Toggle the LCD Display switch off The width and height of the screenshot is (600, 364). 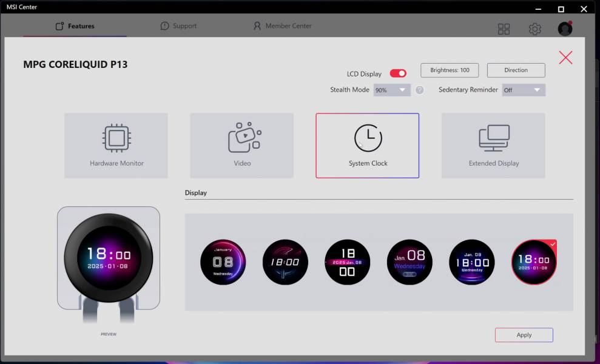tap(398, 73)
